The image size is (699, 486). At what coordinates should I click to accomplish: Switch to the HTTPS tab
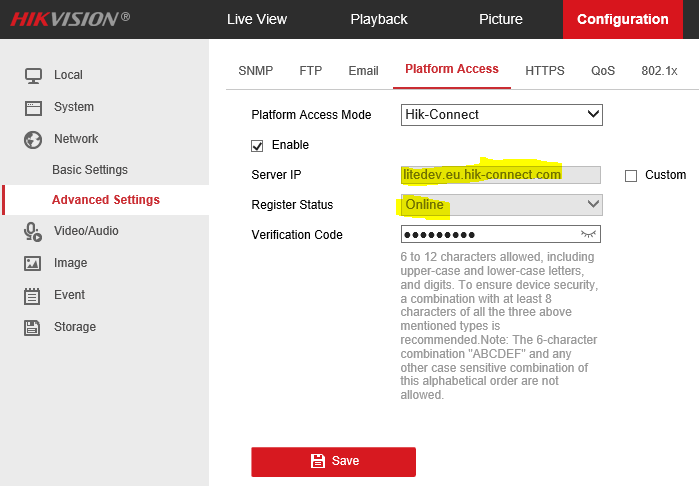[x=545, y=71]
